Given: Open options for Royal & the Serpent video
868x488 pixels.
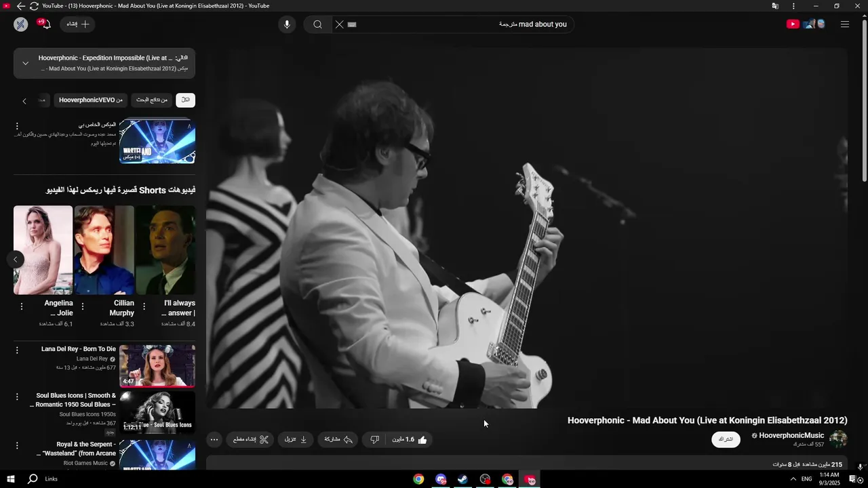Looking at the screenshot, I should point(17,445).
